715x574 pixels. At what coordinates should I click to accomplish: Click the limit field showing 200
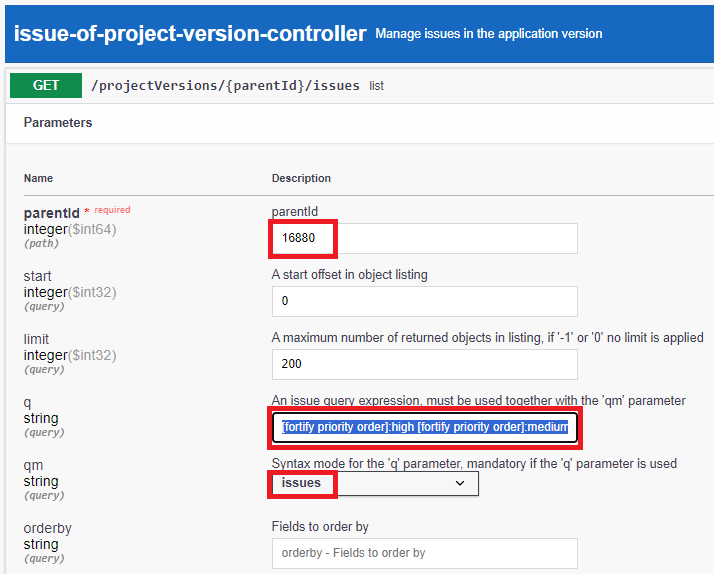(424, 364)
